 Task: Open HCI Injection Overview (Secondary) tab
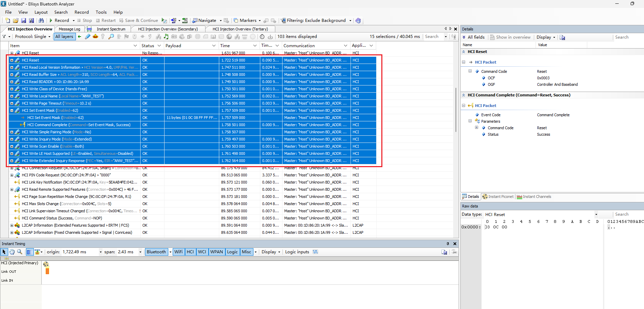click(168, 29)
